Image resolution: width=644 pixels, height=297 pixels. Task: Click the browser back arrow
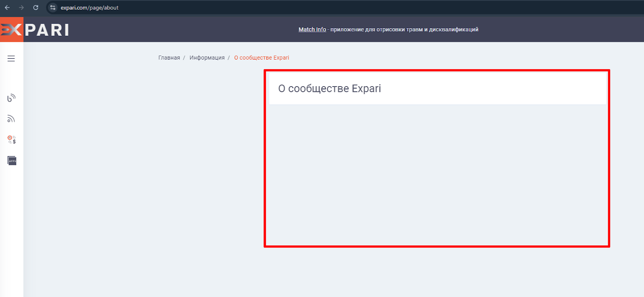pos(7,8)
